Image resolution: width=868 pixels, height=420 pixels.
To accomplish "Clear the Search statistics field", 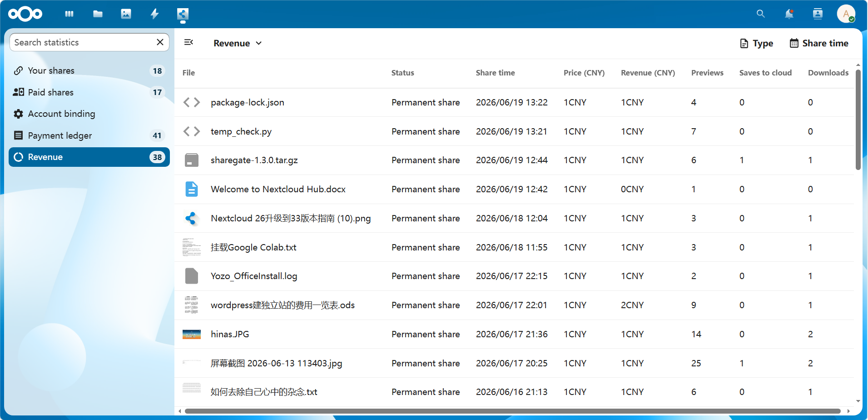I will 160,42.
